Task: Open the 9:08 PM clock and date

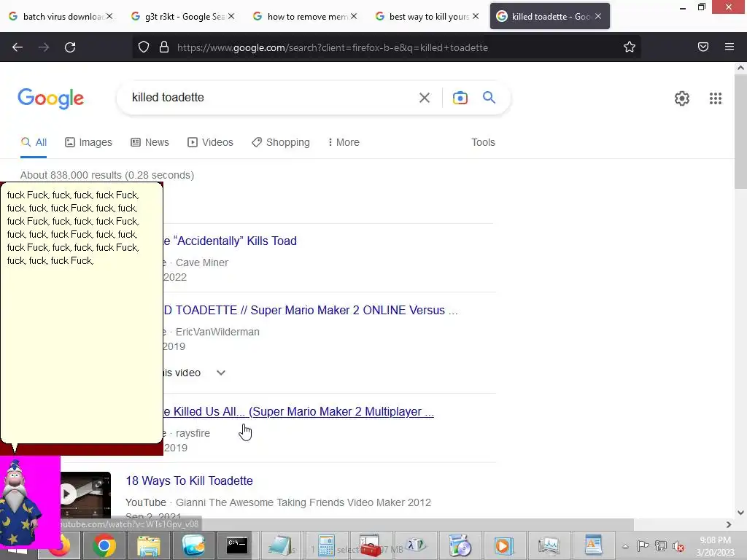Action: 715,546
